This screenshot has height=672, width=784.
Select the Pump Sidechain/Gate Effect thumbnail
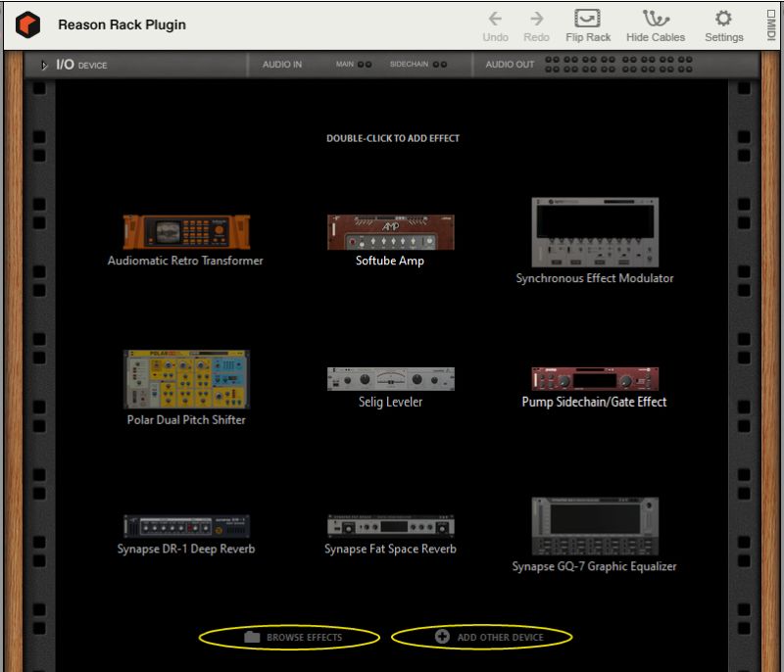[x=595, y=379]
